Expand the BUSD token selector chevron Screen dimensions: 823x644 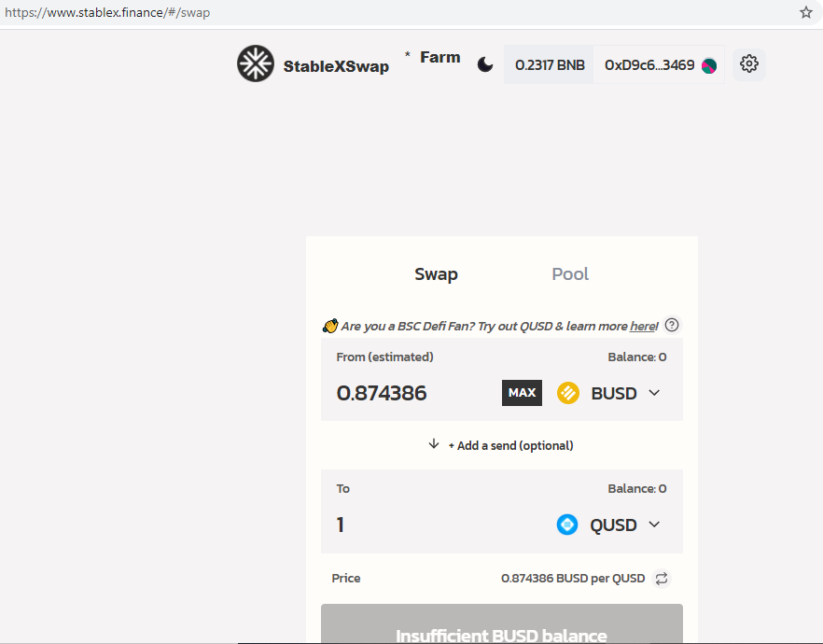point(654,393)
